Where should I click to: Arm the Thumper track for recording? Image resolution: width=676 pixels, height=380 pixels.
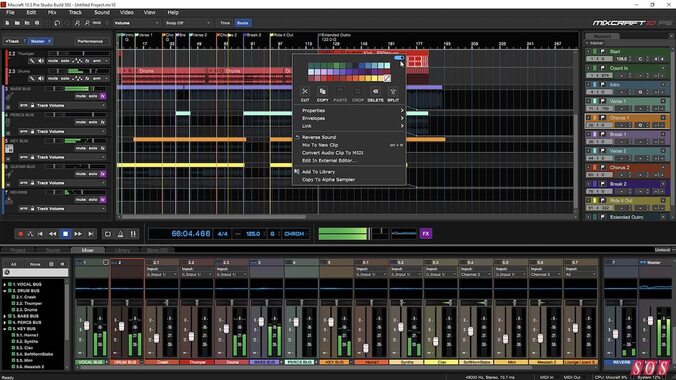click(x=97, y=61)
